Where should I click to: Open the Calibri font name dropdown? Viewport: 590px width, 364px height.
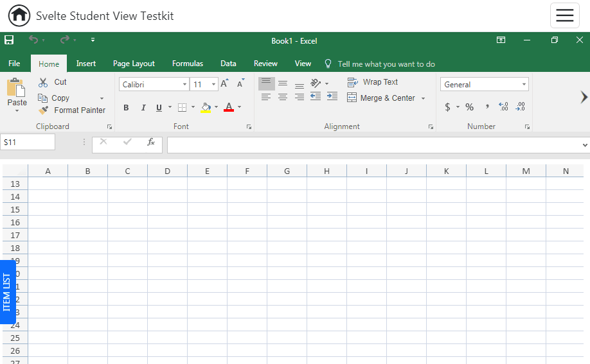coord(184,85)
